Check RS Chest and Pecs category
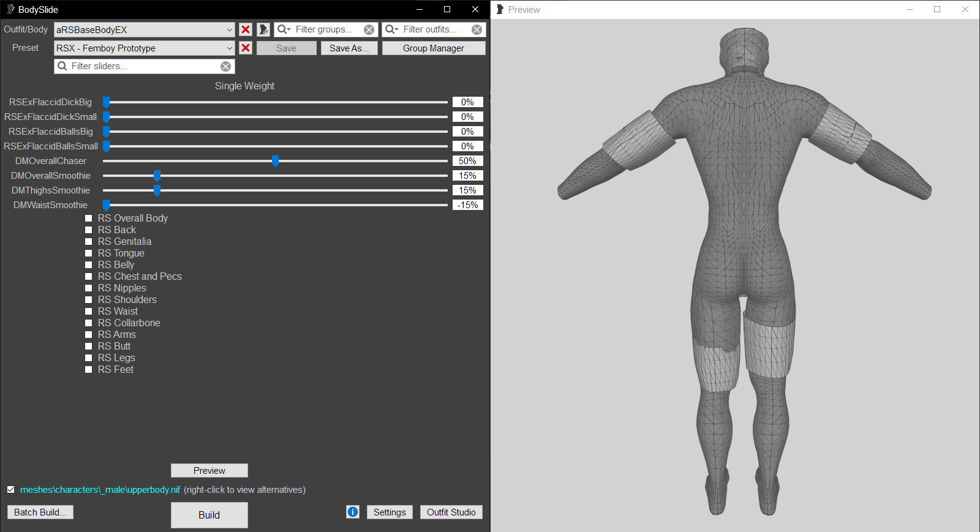 [88, 276]
